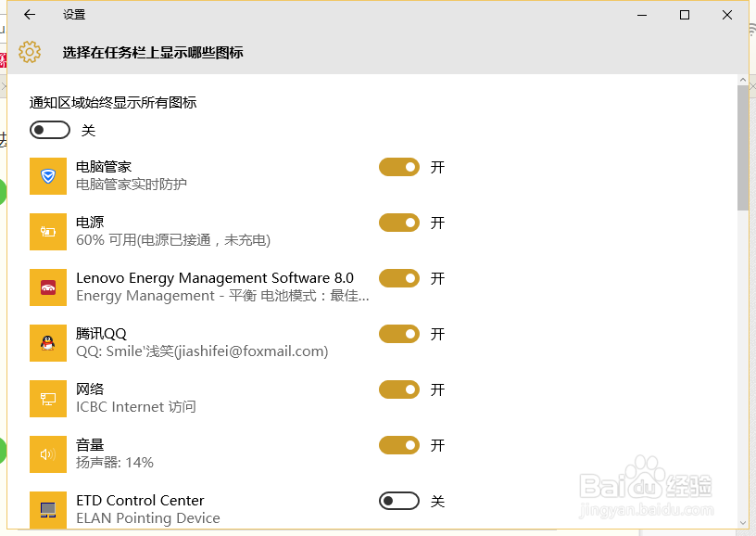Image resolution: width=756 pixels, height=536 pixels.
Task: Disable the 电源 taskbar toggle
Action: (399, 223)
